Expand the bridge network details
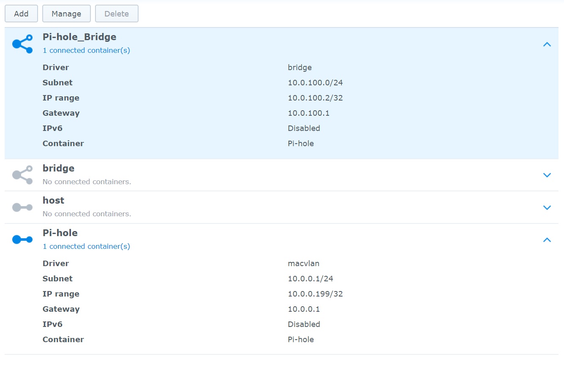The width and height of the screenshot is (564, 392). pos(547,175)
